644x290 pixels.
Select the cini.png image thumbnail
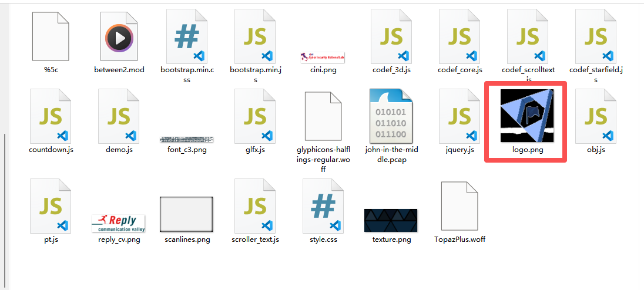tap(323, 58)
